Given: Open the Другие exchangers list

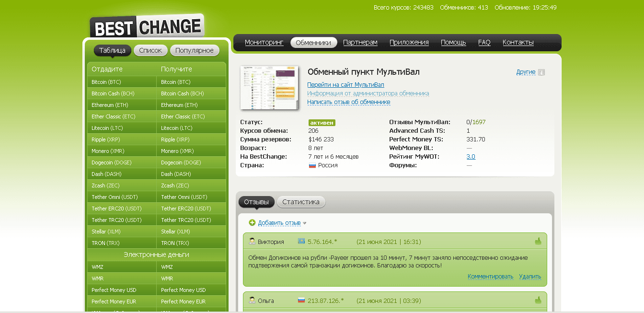Looking at the screenshot, I should tap(526, 72).
